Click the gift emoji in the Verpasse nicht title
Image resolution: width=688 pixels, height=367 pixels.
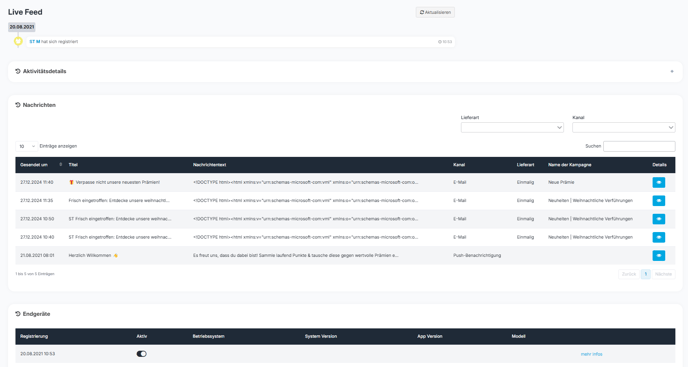(x=71, y=182)
